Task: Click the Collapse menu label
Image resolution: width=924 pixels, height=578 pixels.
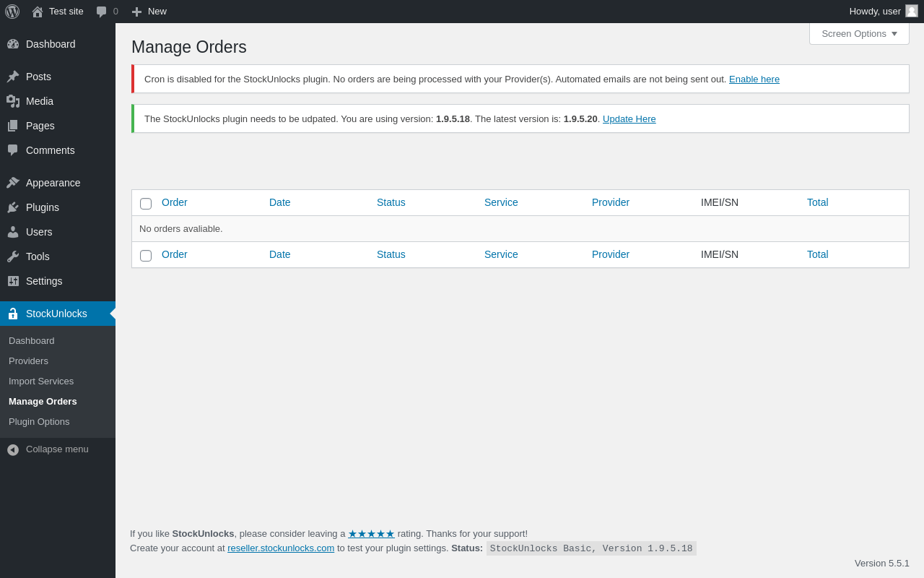Action: click(57, 449)
